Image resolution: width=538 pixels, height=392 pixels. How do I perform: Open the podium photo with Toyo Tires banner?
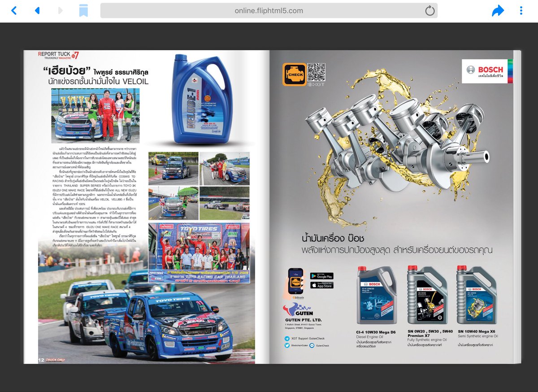point(199,253)
